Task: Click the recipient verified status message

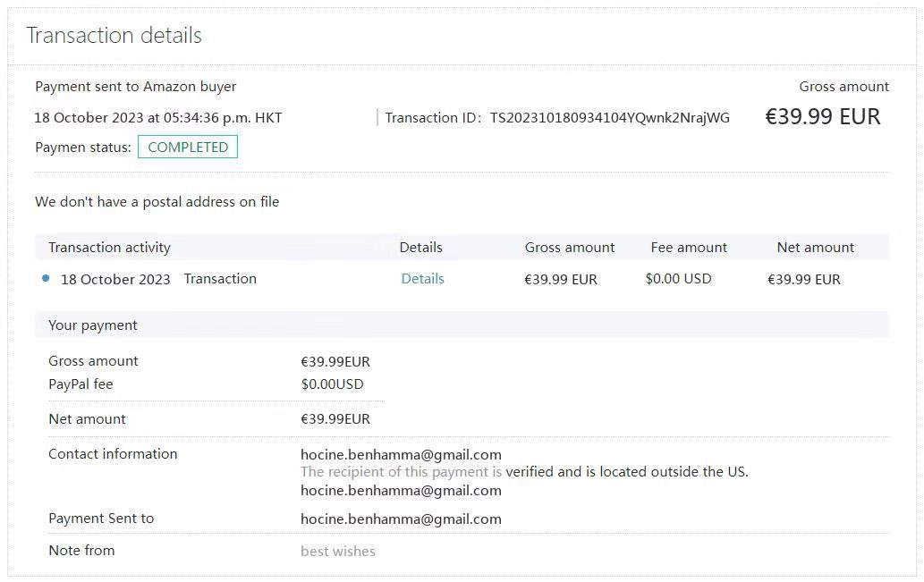Action: [524, 472]
